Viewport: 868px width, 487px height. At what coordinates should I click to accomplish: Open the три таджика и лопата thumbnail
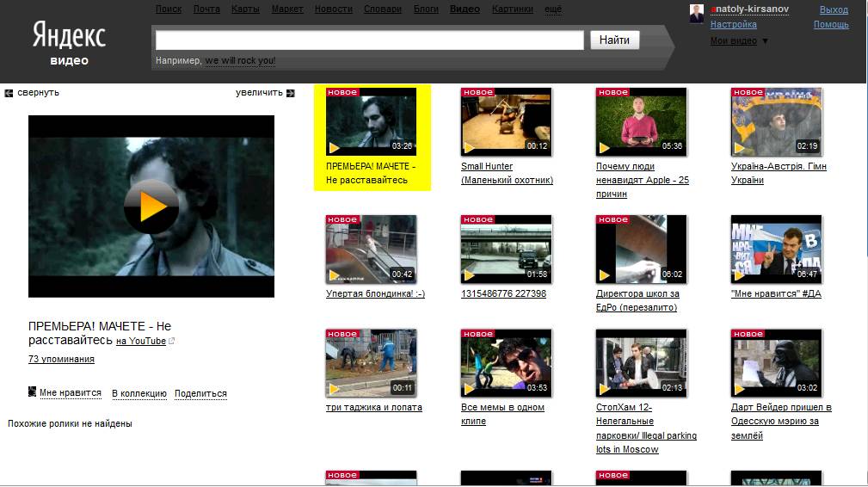click(x=371, y=363)
